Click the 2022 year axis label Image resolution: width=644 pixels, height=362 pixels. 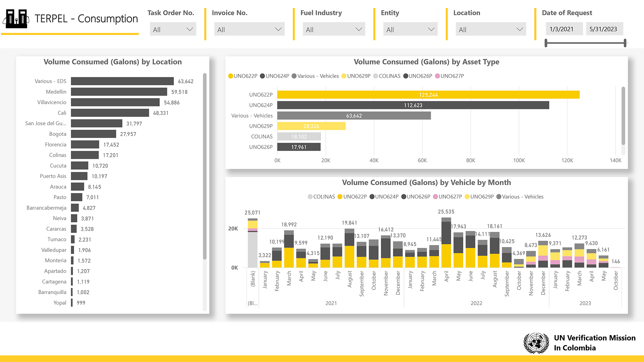(476, 303)
